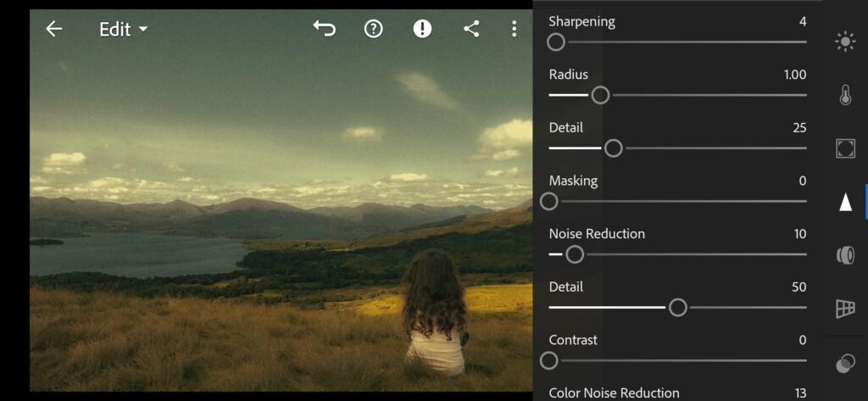Click the Noise Reduction value 10
This screenshot has width=868, height=401.
pyautogui.click(x=800, y=234)
